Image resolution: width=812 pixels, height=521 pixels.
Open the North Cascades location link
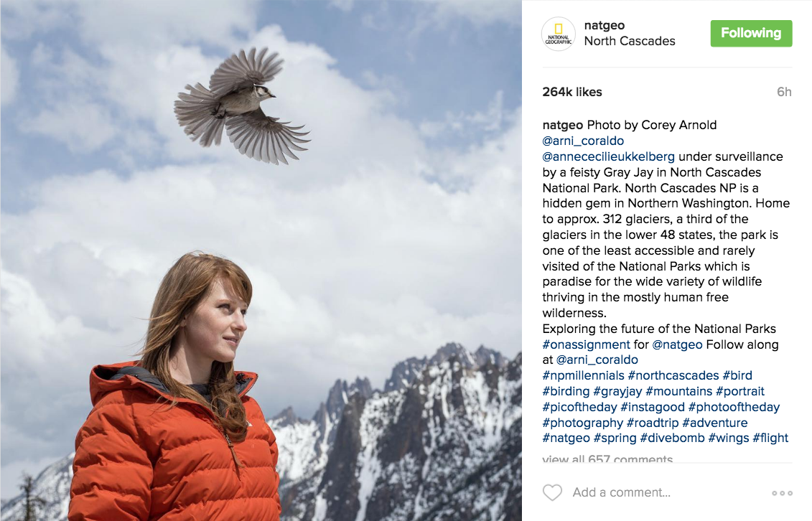point(630,41)
